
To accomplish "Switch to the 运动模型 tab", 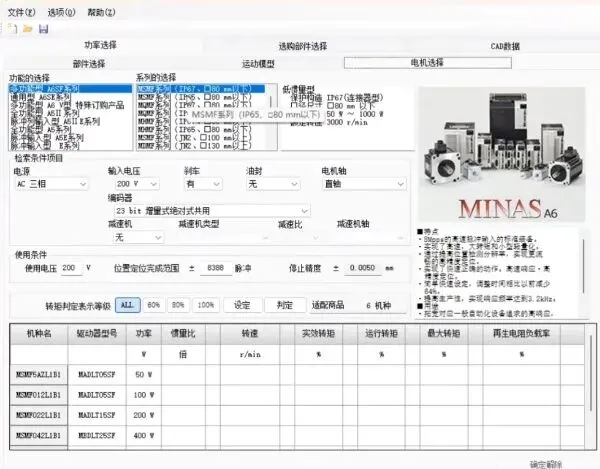I will [258, 64].
